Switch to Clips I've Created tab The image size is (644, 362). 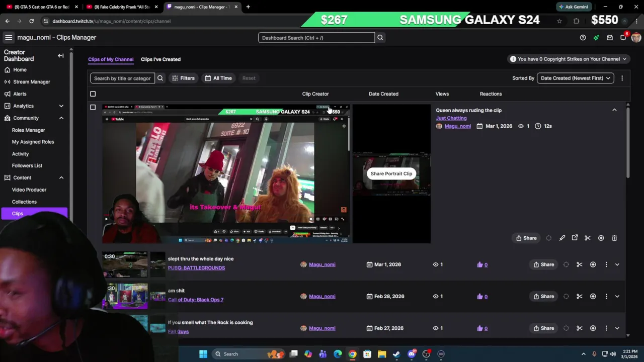(x=160, y=59)
